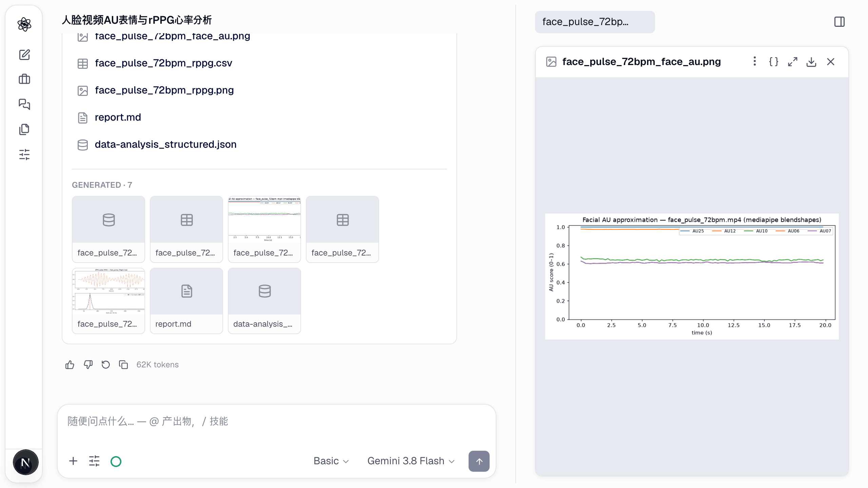Viewport: 868px width, 488px height.
Task: Click the user avatar N in sidebar
Action: coord(25,463)
